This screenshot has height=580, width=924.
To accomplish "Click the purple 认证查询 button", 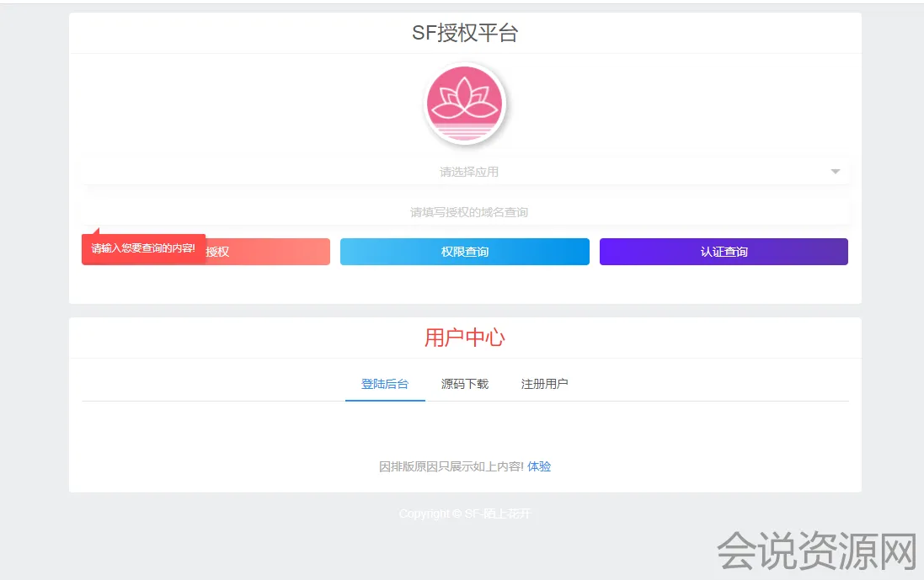I will [724, 252].
